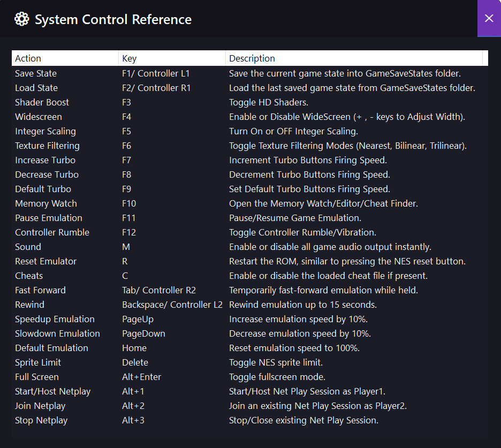Click the Integer Scaling action
This screenshot has width=501, height=448.
click(45, 131)
